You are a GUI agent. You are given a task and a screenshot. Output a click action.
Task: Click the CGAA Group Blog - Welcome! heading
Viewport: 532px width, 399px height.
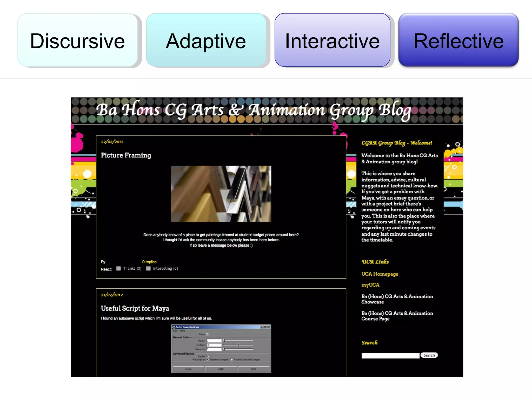tap(397, 143)
